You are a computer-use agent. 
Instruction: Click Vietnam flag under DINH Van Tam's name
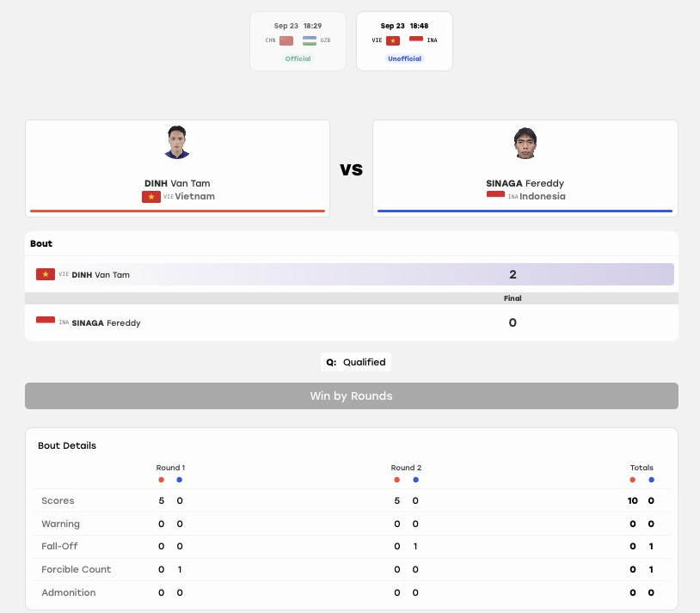[x=151, y=196]
